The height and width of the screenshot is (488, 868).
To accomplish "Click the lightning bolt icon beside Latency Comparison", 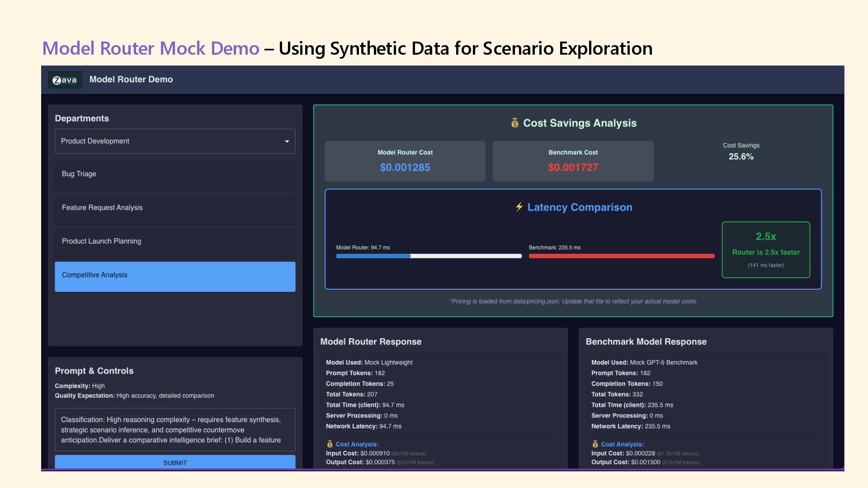I will (519, 207).
